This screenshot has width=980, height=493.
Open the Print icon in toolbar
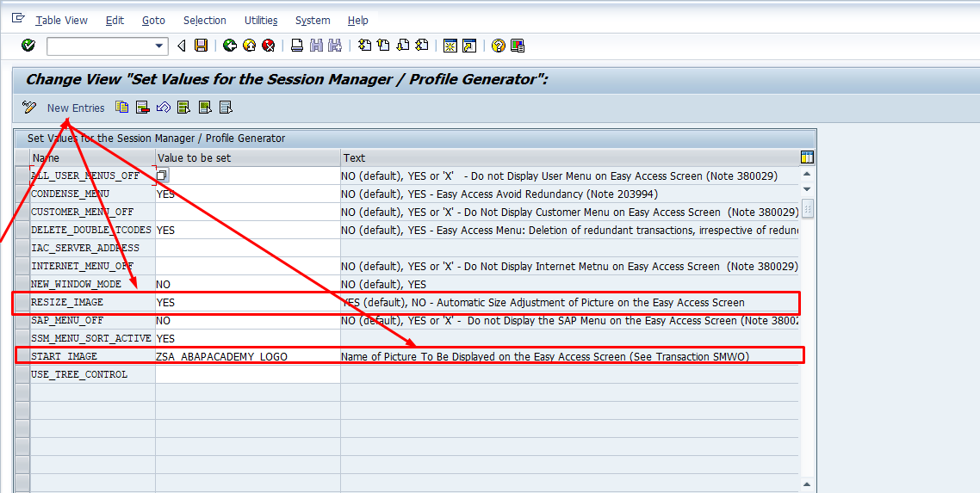pyautogui.click(x=297, y=46)
